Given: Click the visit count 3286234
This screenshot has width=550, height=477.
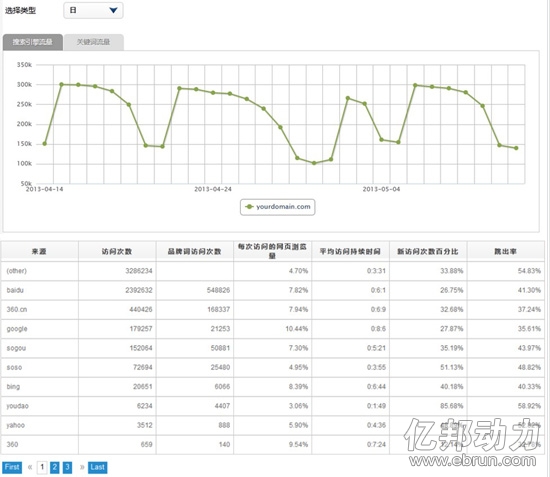Looking at the screenshot, I should [x=139, y=271].
